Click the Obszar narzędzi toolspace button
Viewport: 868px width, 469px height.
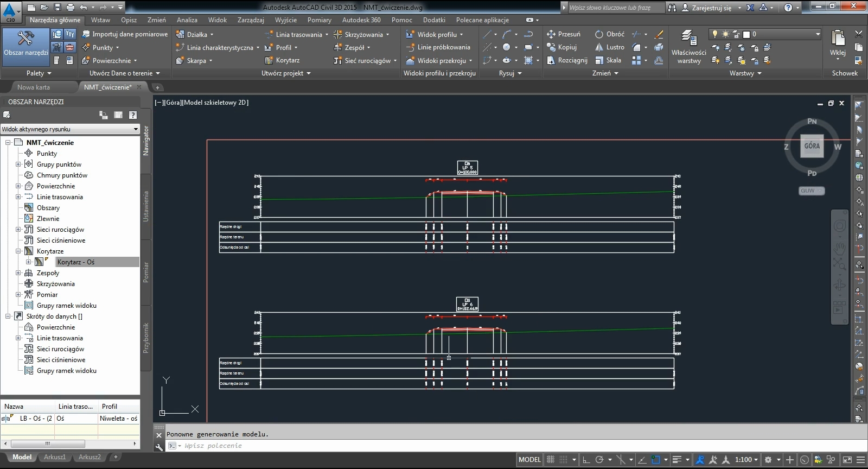coord(25,43)
